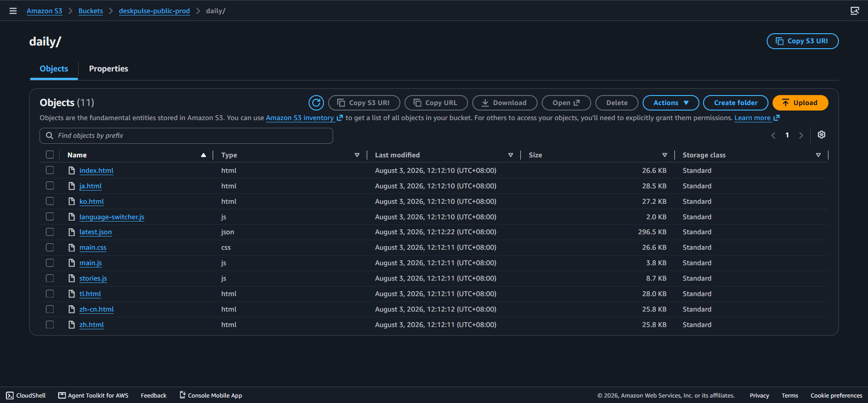Open Agent Toolkit for AWS
This screenshot has width=868, height=403.
click(93, 395)
